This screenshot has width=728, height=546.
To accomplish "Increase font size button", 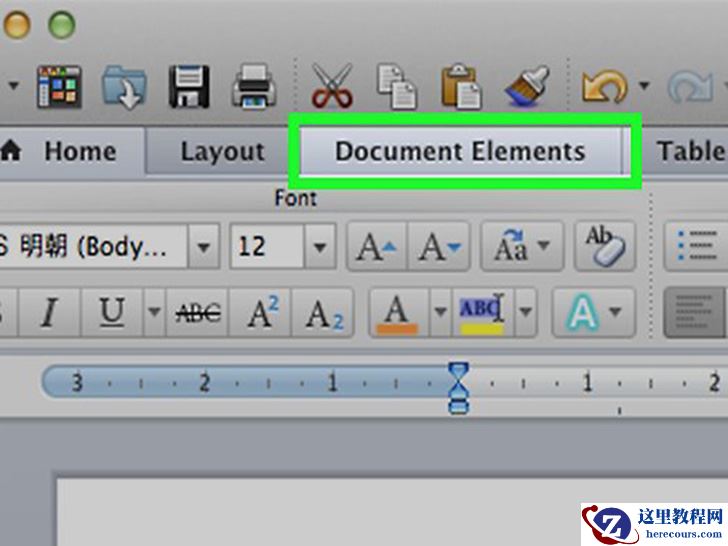I will pos(377,247).
